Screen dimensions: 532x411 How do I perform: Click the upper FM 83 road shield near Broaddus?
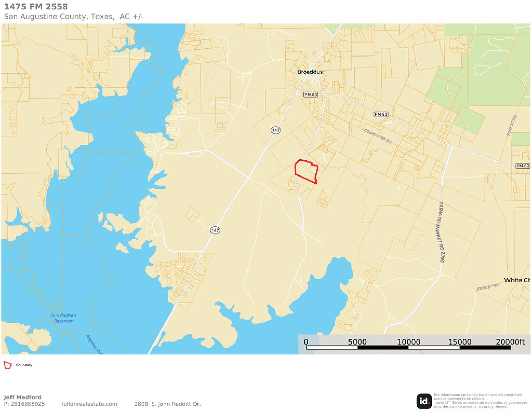coord(311,94)
